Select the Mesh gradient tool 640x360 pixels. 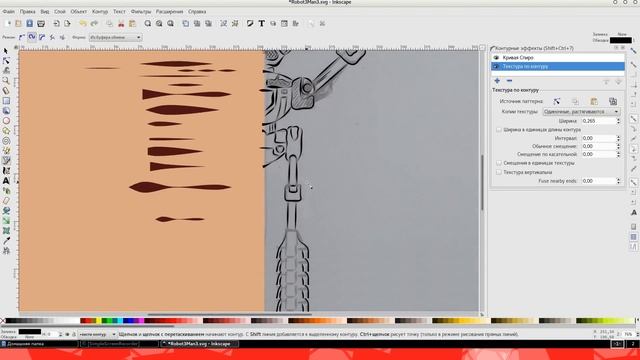point(6,231)
